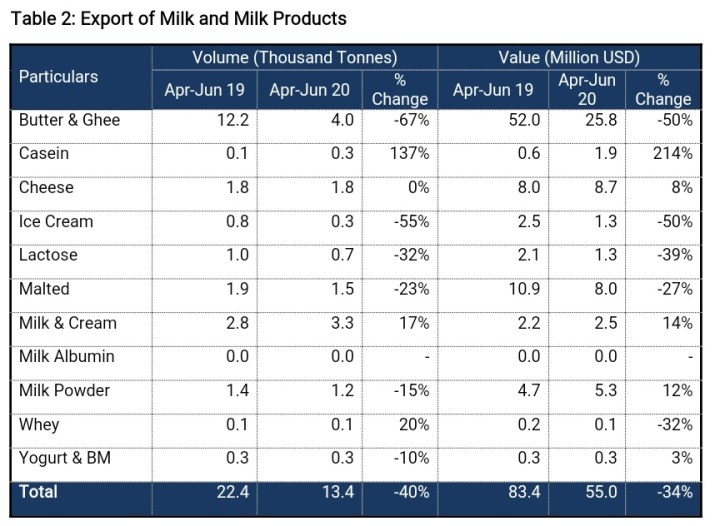720x526 pixels.
Task: Select the 'Lactose' row label
Action: tap(49, 255)
